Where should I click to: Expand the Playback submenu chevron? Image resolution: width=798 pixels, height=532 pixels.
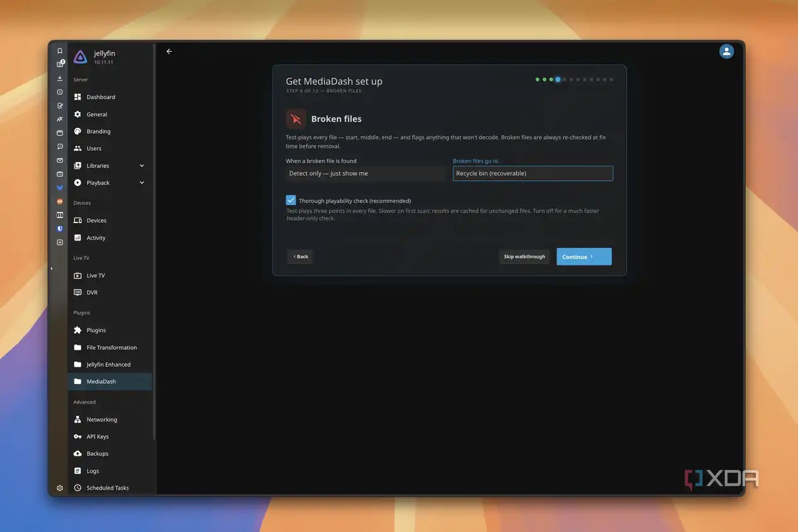tap(142, 183)
